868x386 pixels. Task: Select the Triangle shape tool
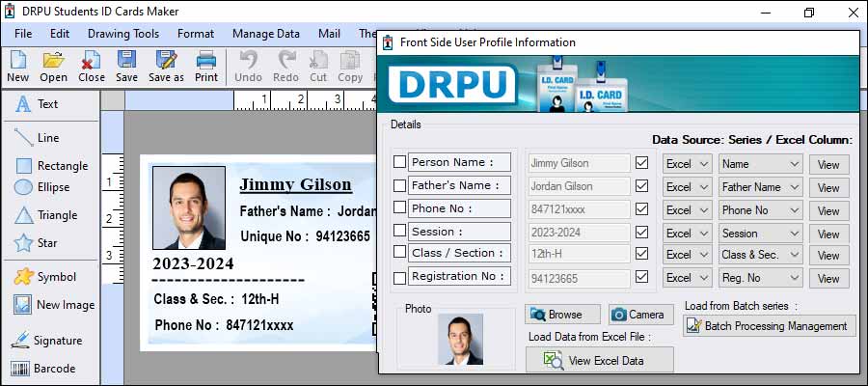tap(46, 215)
